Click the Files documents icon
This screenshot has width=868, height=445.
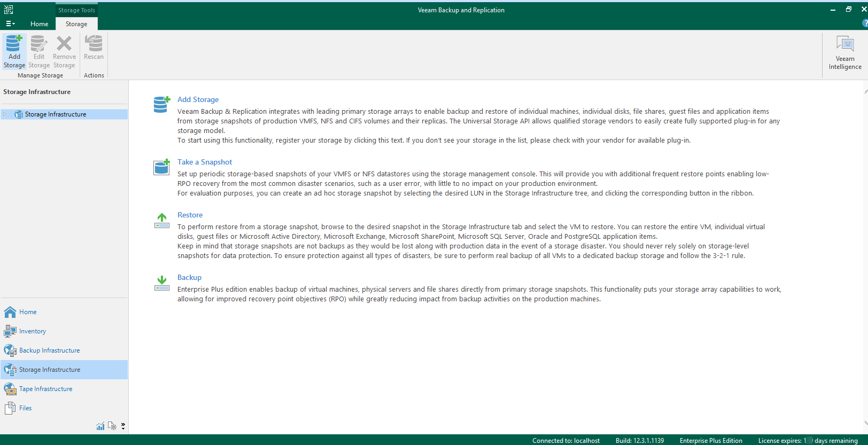pos(10,408)
